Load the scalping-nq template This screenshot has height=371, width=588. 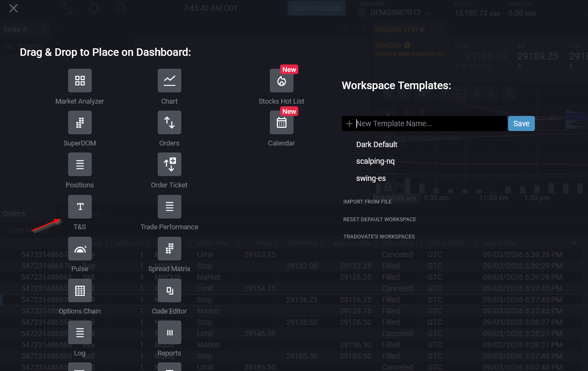tap(376, 161)
